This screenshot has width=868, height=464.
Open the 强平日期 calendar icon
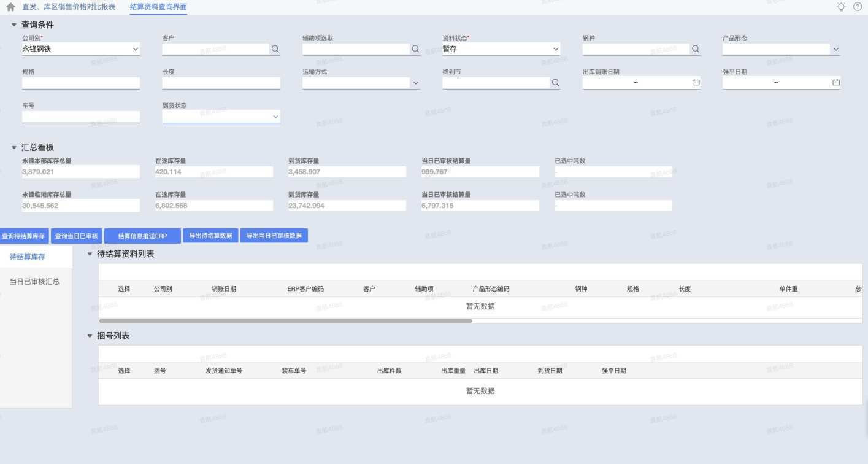tap(835, 83)
